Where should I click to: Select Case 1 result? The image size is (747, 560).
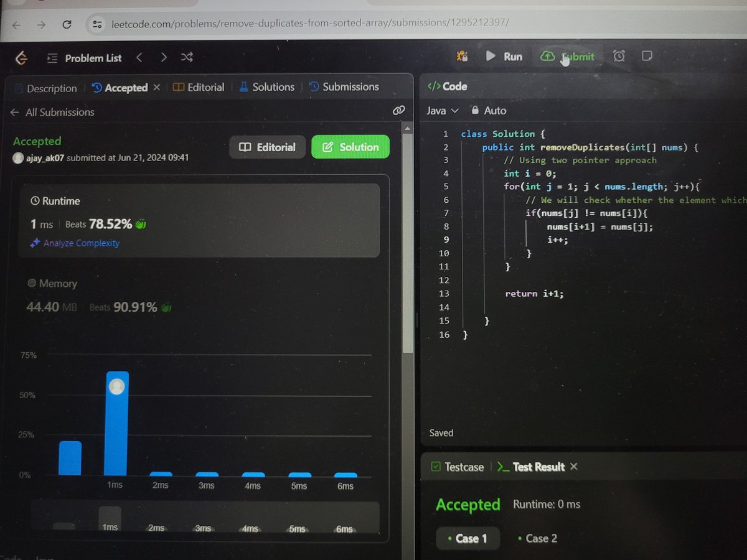pos(468,538)
